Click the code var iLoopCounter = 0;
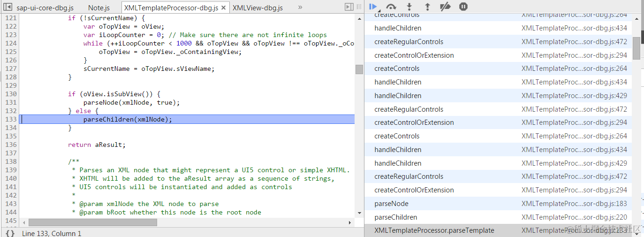The width and height of the screenshot is (644, 237). pyautogui.click(x=124, y=35)
